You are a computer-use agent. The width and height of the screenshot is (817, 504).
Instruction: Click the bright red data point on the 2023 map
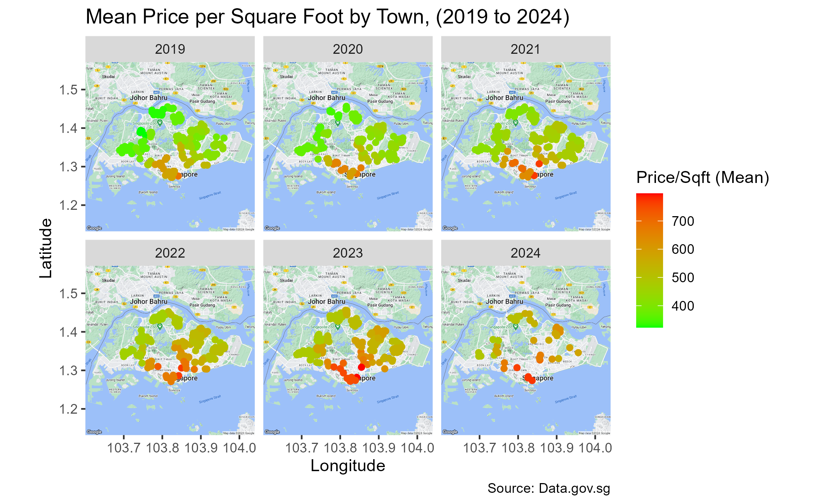tap(361, 367)
